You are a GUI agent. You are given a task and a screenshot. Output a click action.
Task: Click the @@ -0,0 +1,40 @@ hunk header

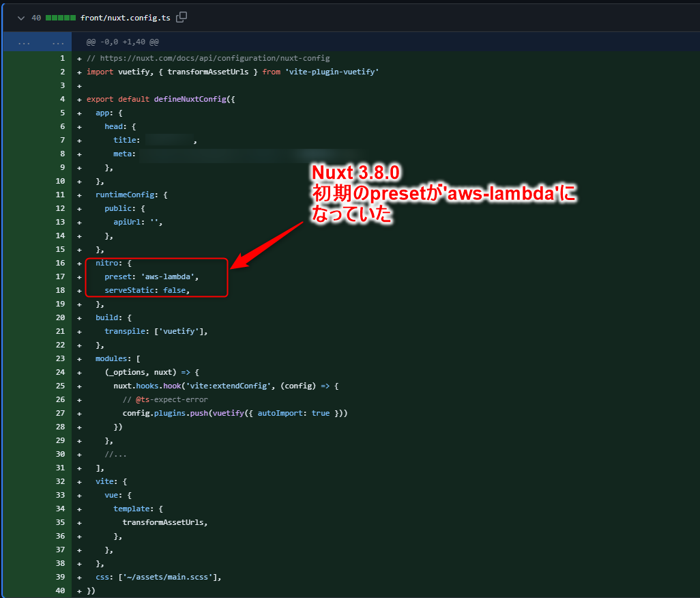pos(122,42)
